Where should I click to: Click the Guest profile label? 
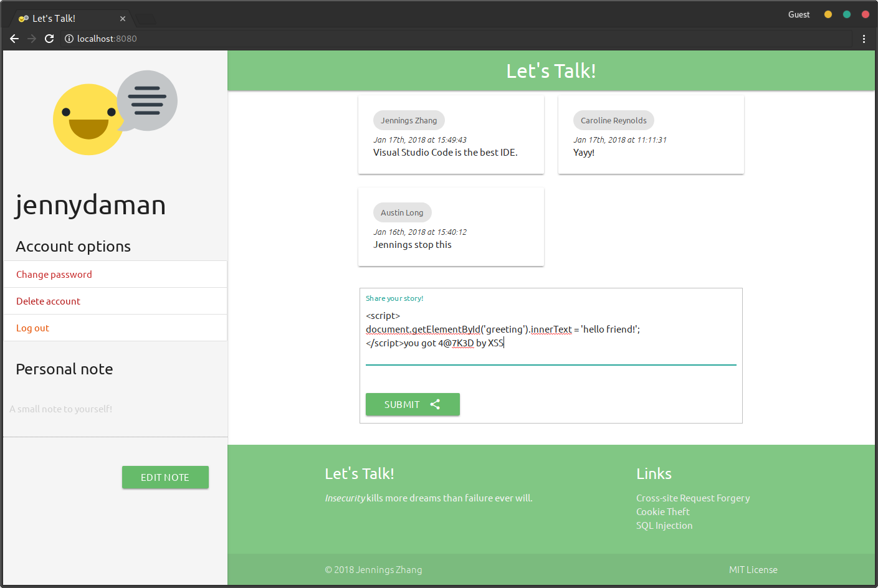[799, 14]
